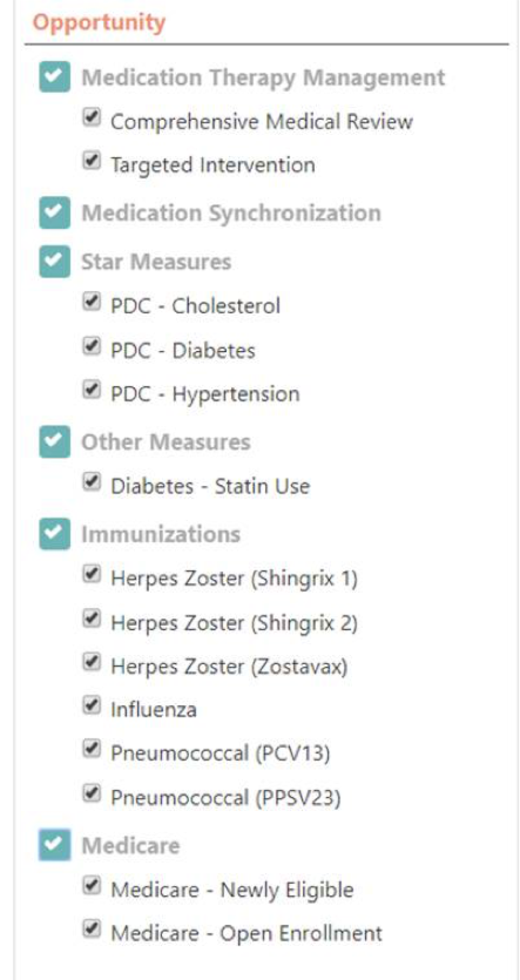This screenshot has height=980, width=520.
Task: Toggle the Medication Synchronization teal checkbox
Action: point(54,212)
